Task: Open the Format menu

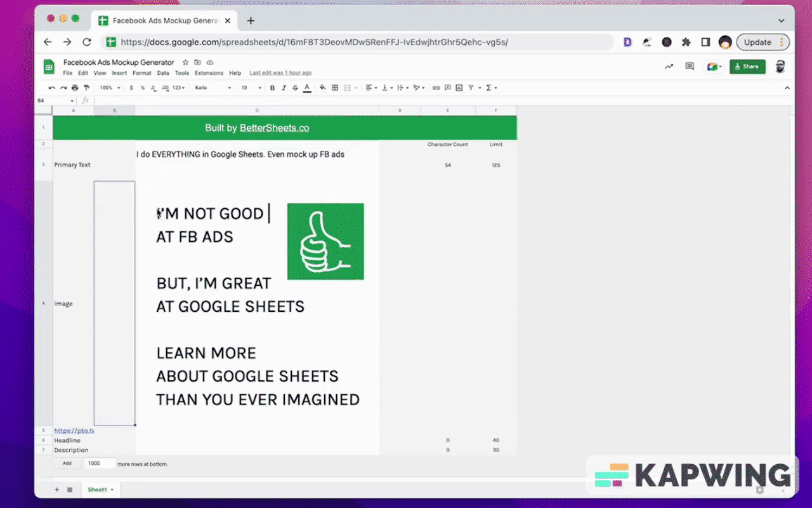Action: click(142, 73)
